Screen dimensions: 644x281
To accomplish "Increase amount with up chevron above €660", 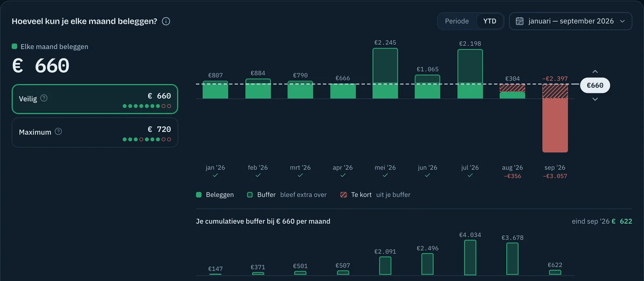I will [595, 72].
